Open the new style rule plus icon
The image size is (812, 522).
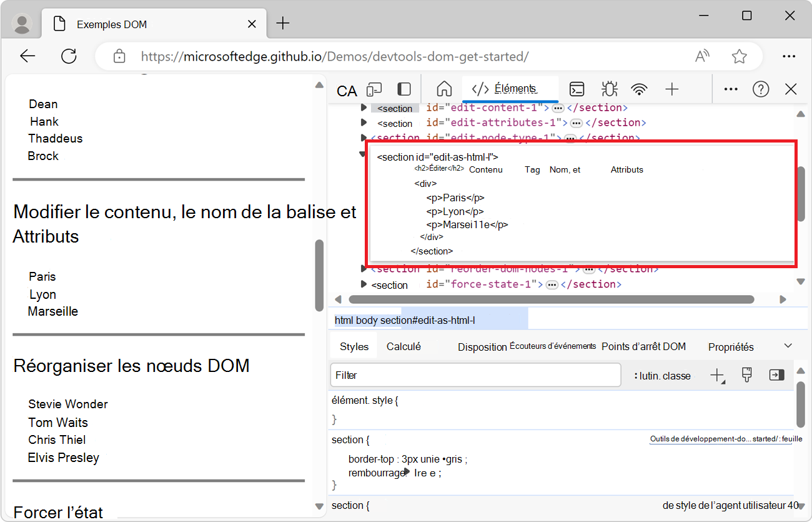pyautogui.click(x=717, y=376)
